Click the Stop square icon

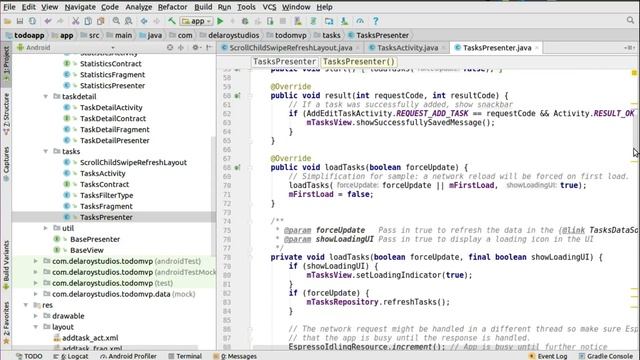point(282,21)
